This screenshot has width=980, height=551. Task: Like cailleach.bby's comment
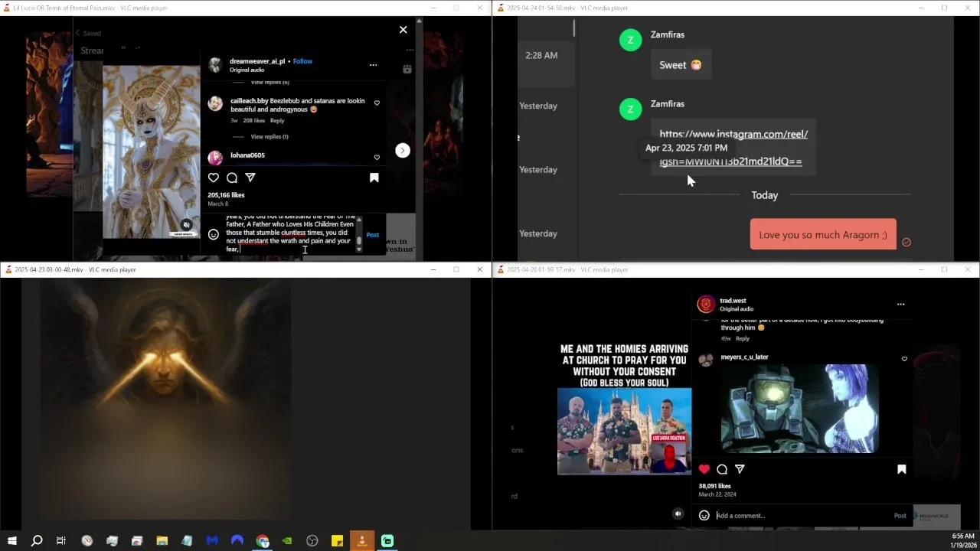377,103
